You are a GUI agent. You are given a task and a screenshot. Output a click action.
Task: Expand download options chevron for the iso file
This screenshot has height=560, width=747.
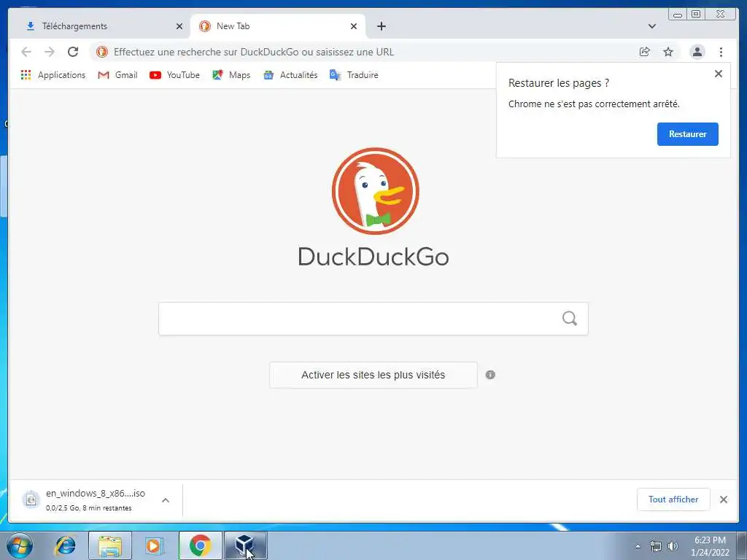coord(166,500)
